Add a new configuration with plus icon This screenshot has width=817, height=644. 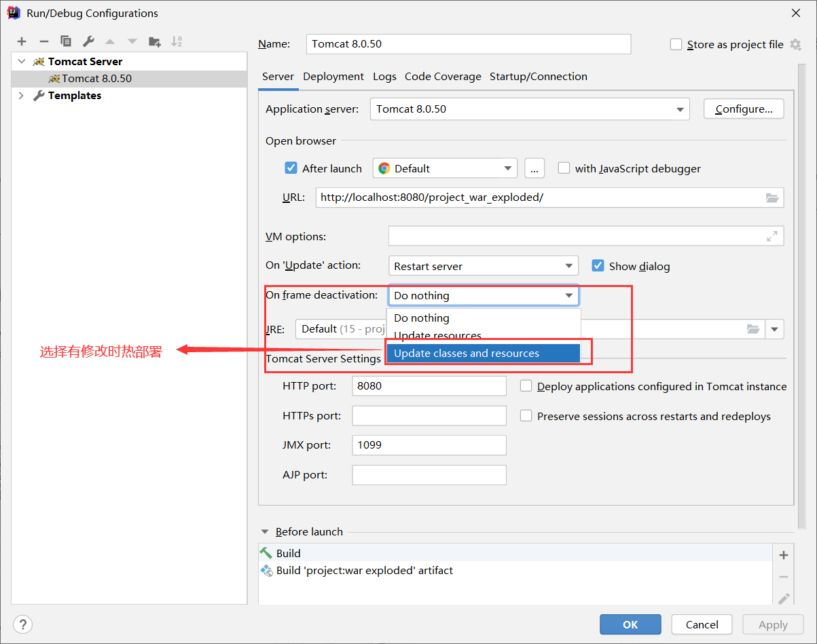click(x=22, y=41)
